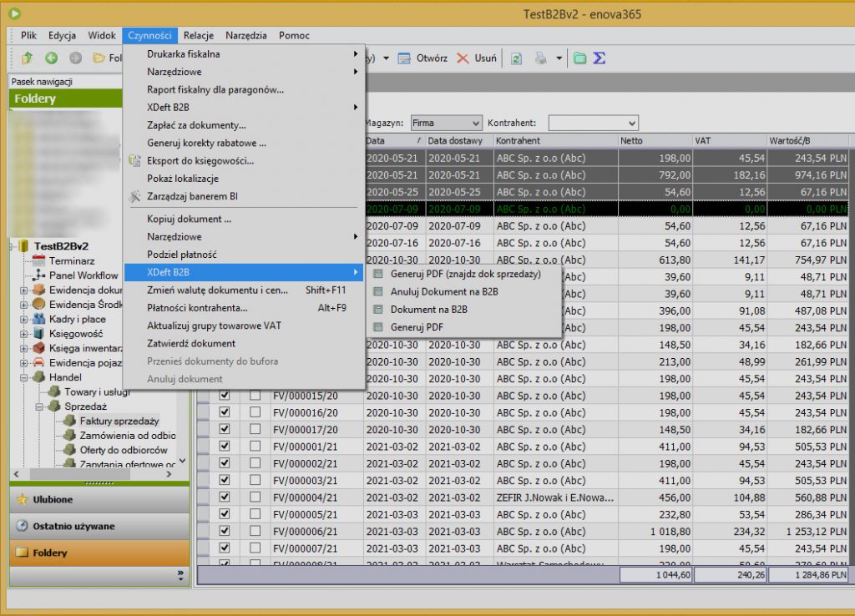The image size is (855, 616).
Task: Click the Usuń delete button
Action: click(477, 58)
